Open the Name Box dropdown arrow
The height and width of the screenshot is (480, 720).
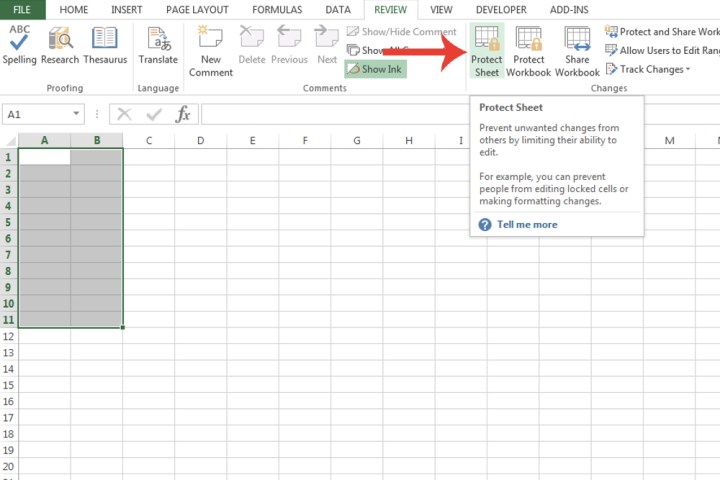click(x=95, y=115)
